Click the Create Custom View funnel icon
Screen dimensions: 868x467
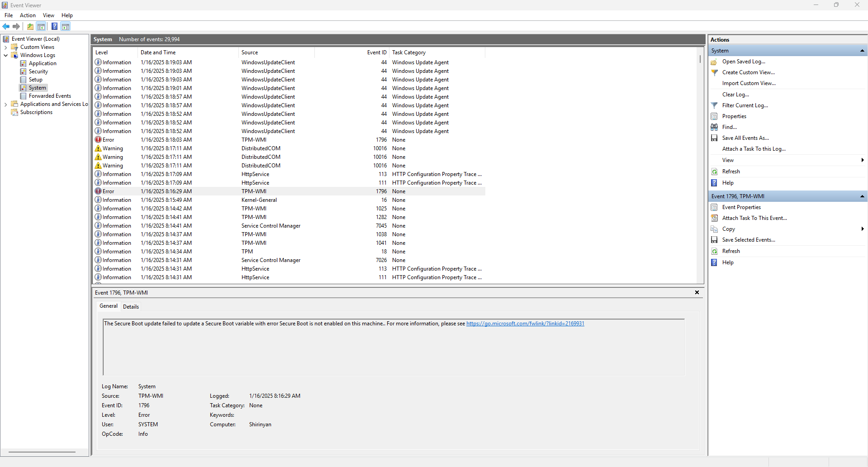pyautogui.click(x=714, y=72)
